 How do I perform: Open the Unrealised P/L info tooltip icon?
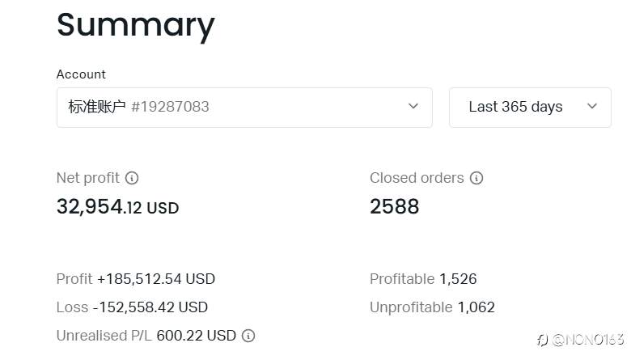(x=248, y=336)
